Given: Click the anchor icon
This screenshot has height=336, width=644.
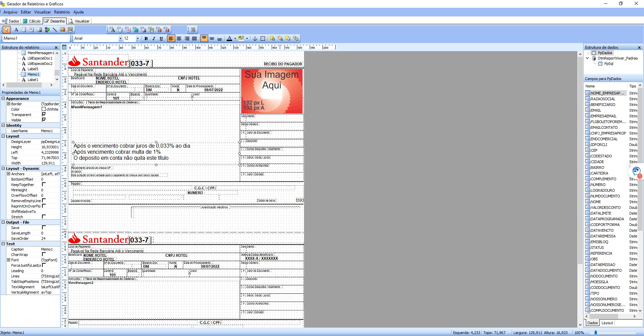Looking at the screenshot, I should [255, 38].
